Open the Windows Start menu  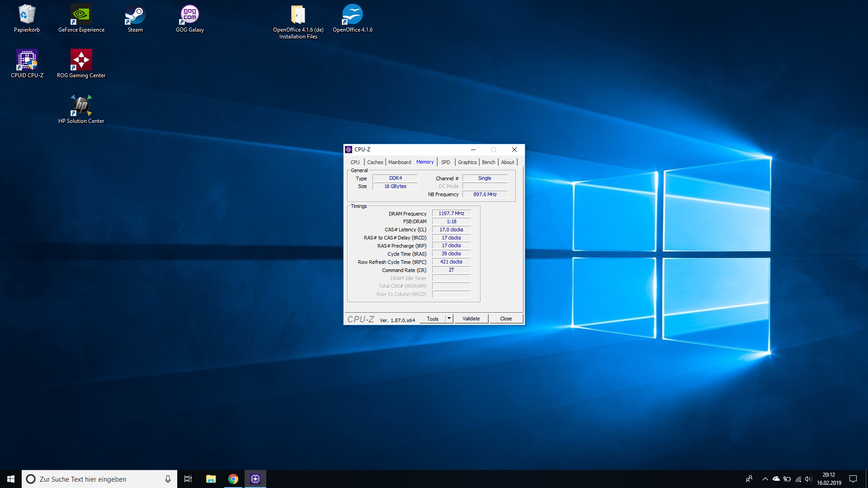click(11, 479)
